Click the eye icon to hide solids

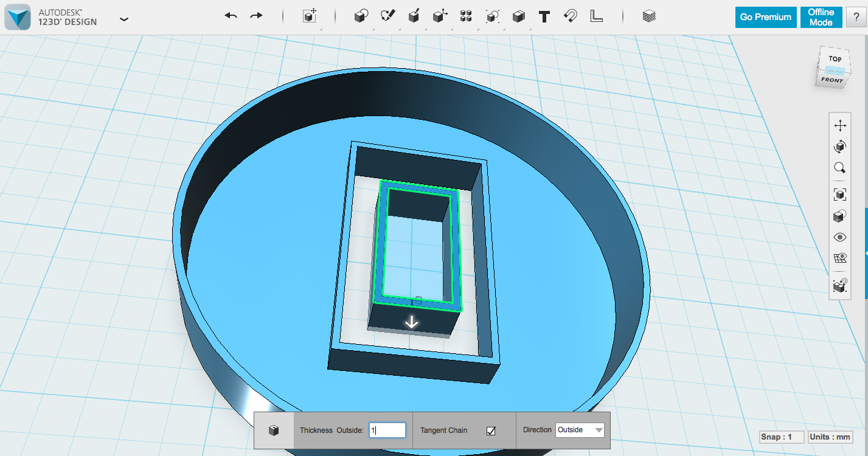click(x=840, y=237)
